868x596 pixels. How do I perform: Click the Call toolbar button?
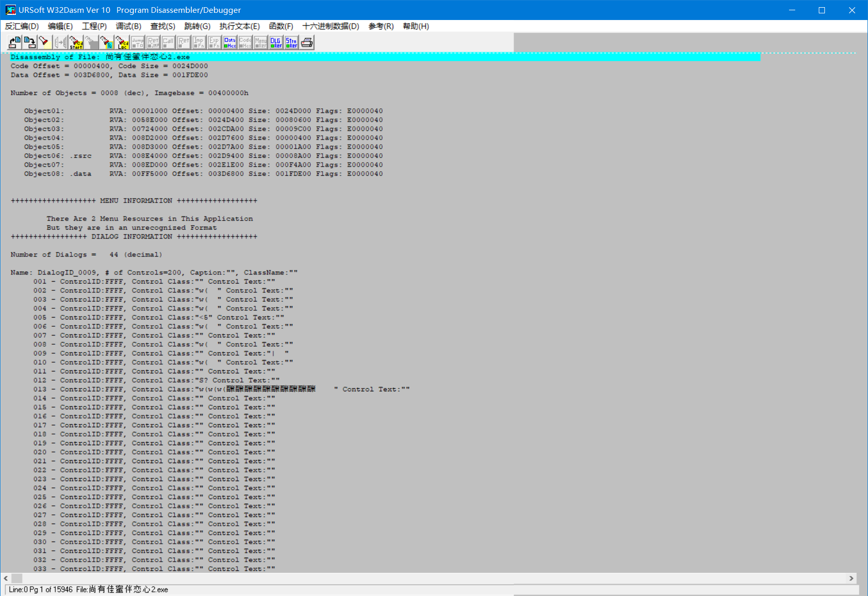click(x=168, y=43)
